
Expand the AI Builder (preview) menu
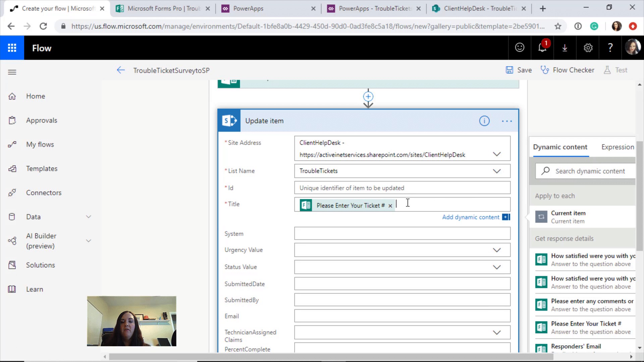pos(89,241)
